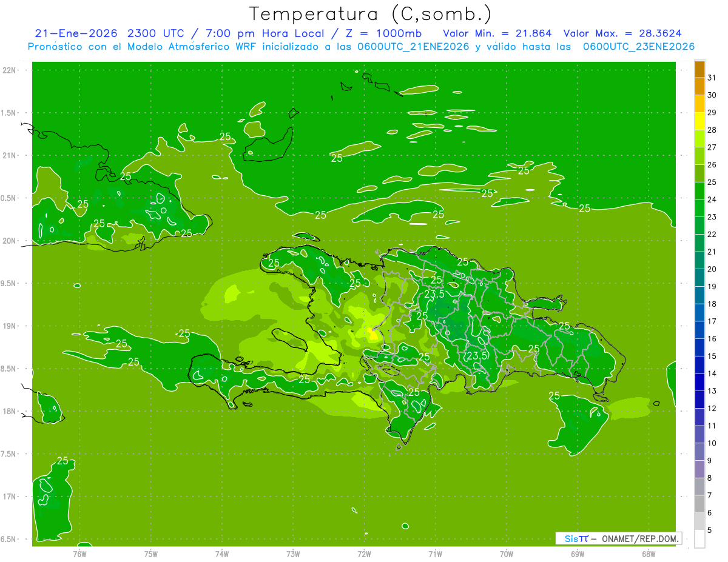The width and height of the screenshot is (728, 562).
Task: Click the '22N' latitude axis label
Action: coord(8,70)
